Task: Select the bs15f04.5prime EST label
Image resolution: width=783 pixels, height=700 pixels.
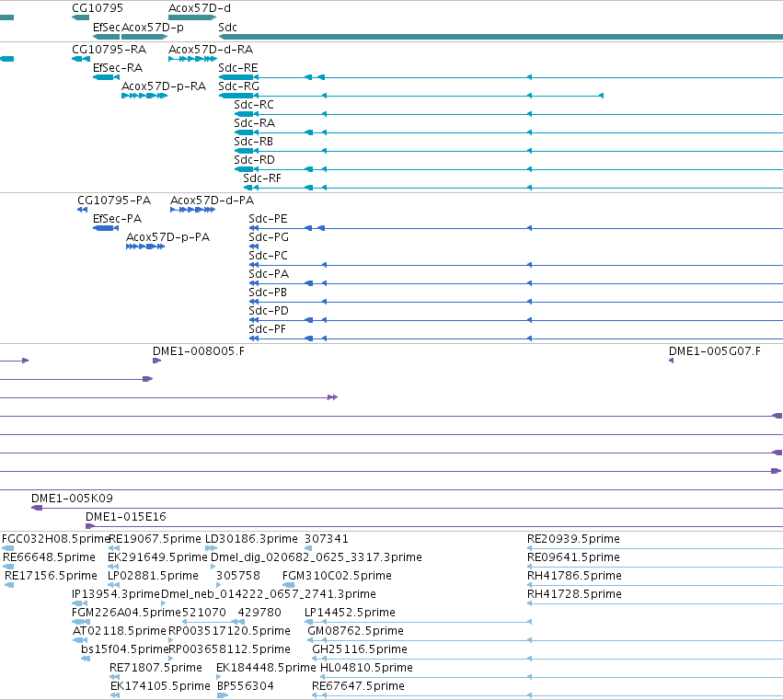Action: 125,650
